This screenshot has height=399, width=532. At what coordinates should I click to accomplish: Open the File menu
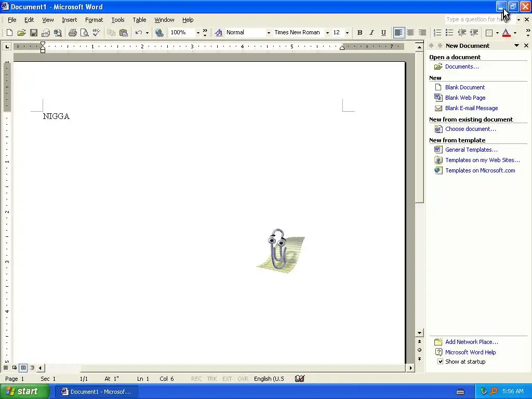click(12, 20)
